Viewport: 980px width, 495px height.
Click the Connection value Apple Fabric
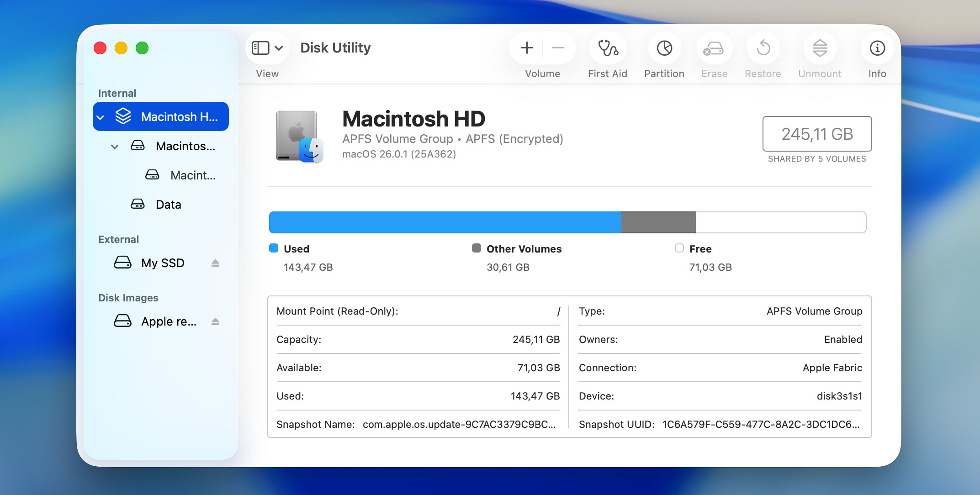coord(832,368)
